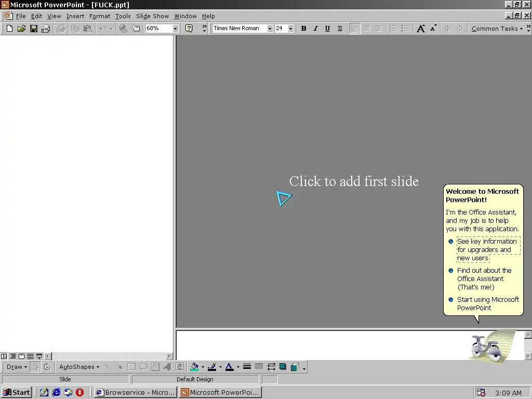The width and height of the screenshot is (532, 399).
Task: Open the Draw menu dropdown
Action: click(x=17, y=367)
